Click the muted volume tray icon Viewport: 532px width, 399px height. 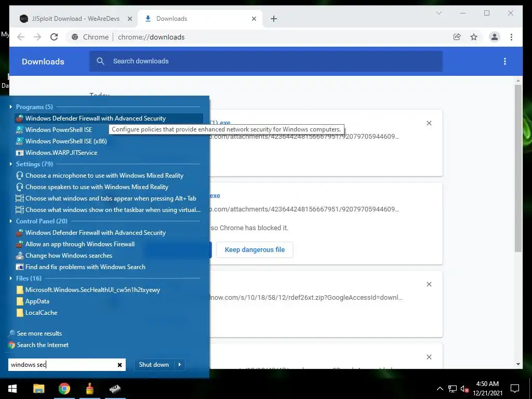coord(464,389)
